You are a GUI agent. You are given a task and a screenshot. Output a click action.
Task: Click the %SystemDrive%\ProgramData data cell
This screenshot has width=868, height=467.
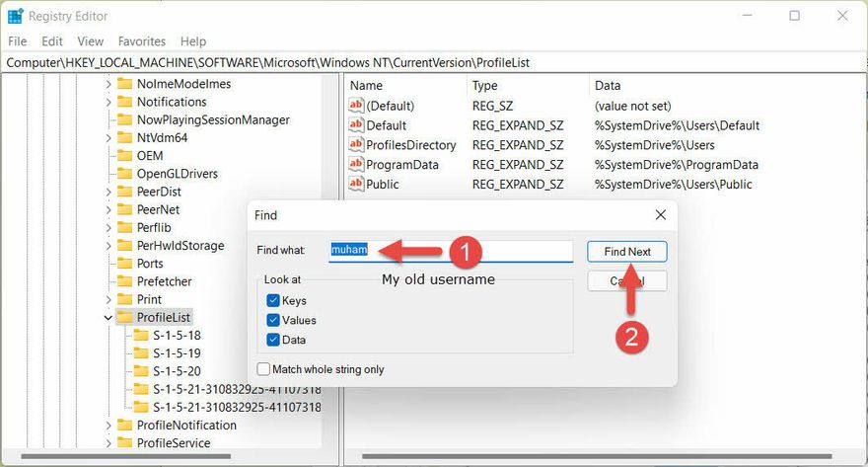coord(676,165)
